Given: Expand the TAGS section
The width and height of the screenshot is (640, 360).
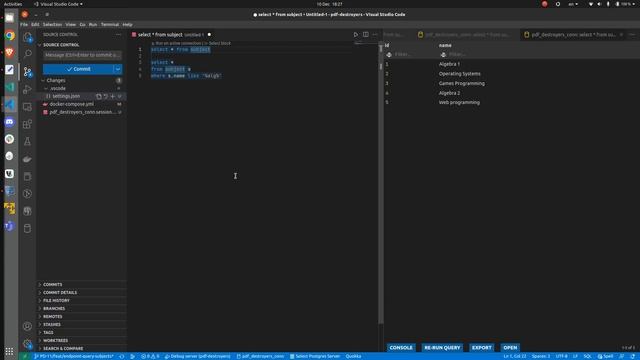Looking at the screenshot, I should pos(48,333).
